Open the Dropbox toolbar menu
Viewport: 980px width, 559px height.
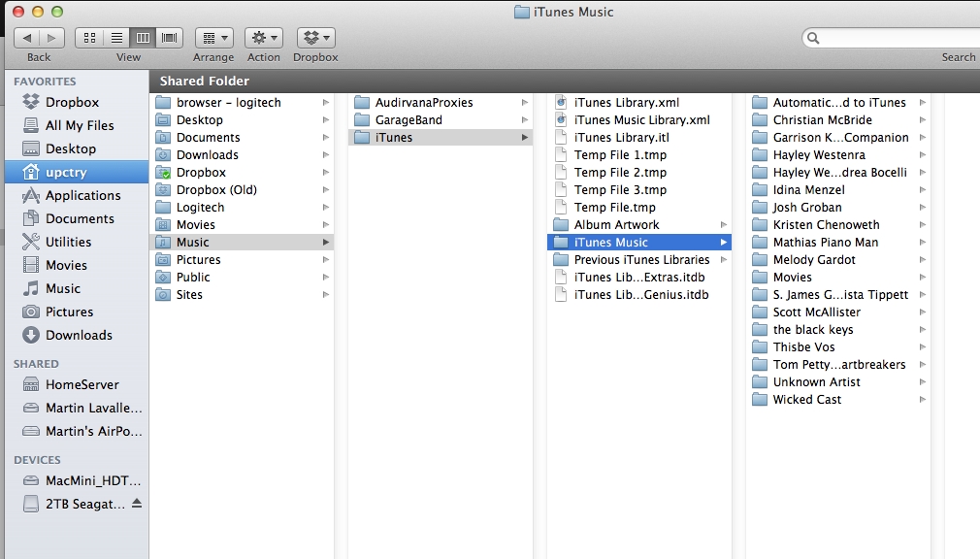315,38
